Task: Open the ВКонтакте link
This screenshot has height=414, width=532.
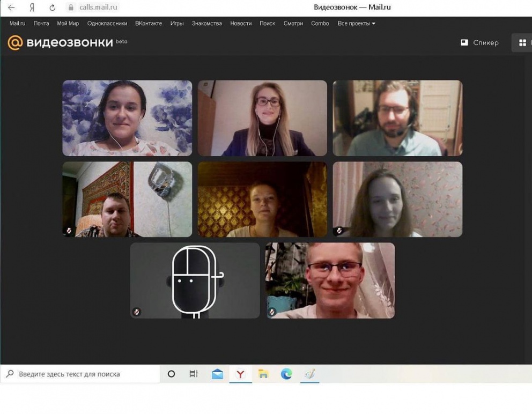Action: [149, 24]
